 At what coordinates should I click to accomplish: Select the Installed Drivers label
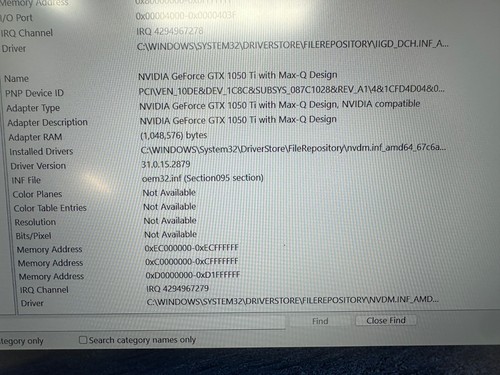click(41, 152)
